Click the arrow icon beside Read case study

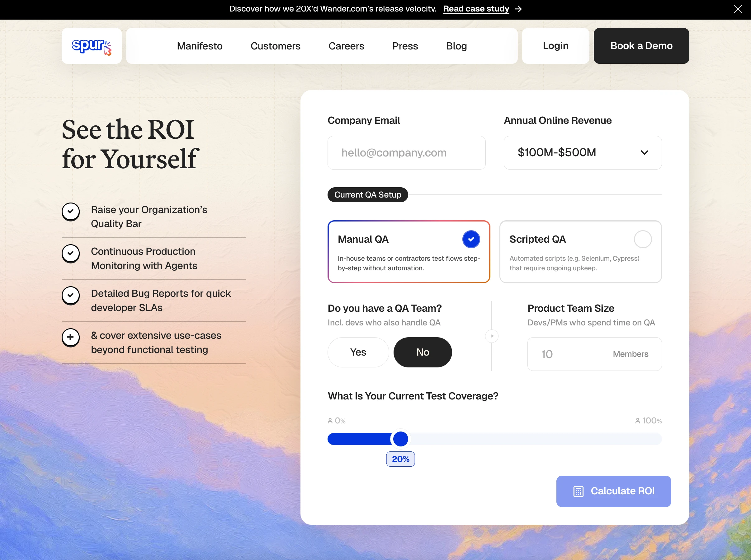point(518,9)
